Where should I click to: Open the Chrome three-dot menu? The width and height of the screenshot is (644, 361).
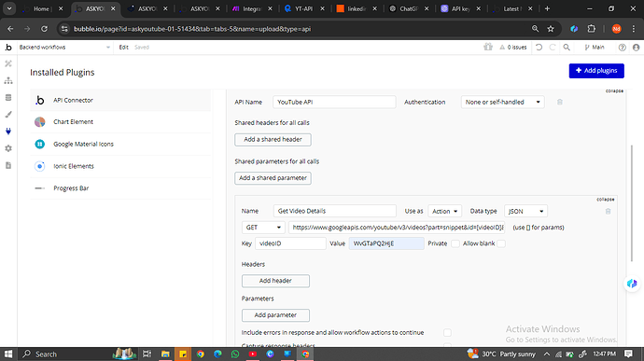click(x=634, y=29)
